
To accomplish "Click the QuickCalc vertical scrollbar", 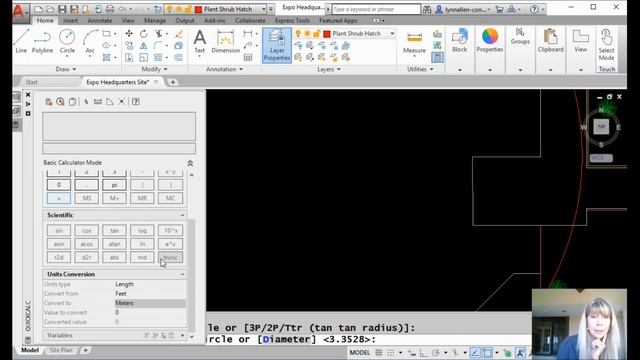I will tap(191, 276).
